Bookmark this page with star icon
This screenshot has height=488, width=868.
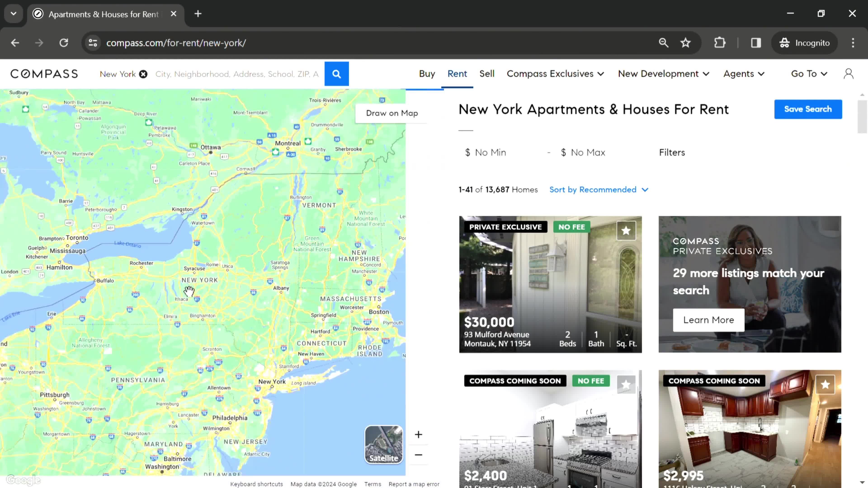click(x=685, y=43)
